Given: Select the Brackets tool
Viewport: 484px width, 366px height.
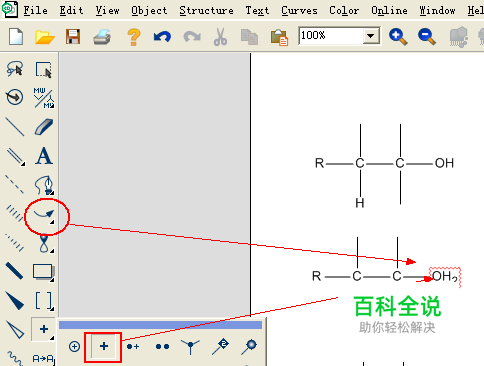Looking at the screenshot, I should [44, 301].
